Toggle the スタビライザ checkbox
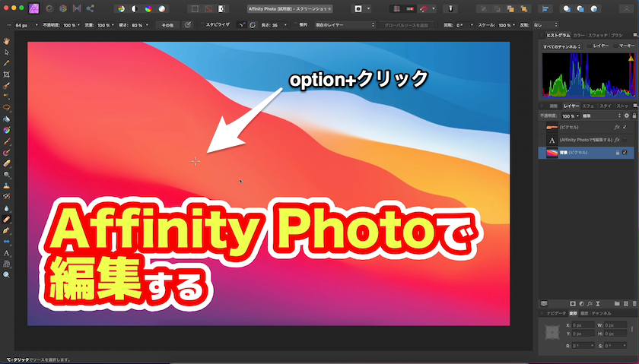This screenshot has width=639, height=364. 202,25
